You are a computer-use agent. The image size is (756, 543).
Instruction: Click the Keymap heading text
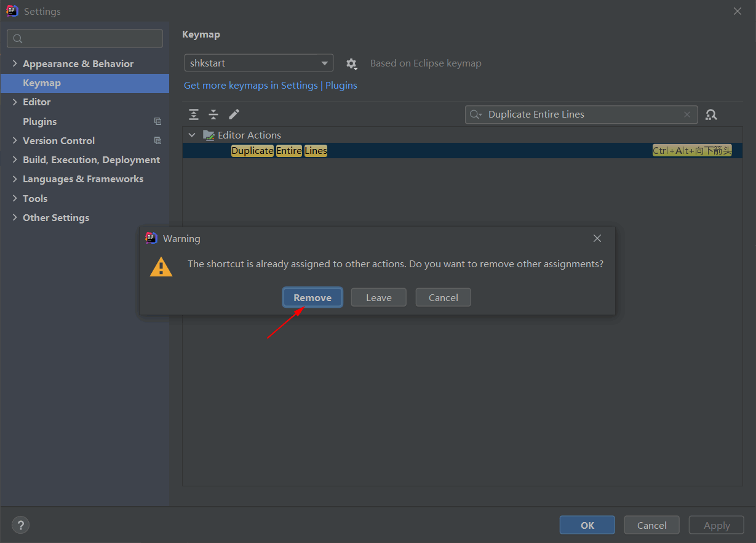click(x=201, y=34)
